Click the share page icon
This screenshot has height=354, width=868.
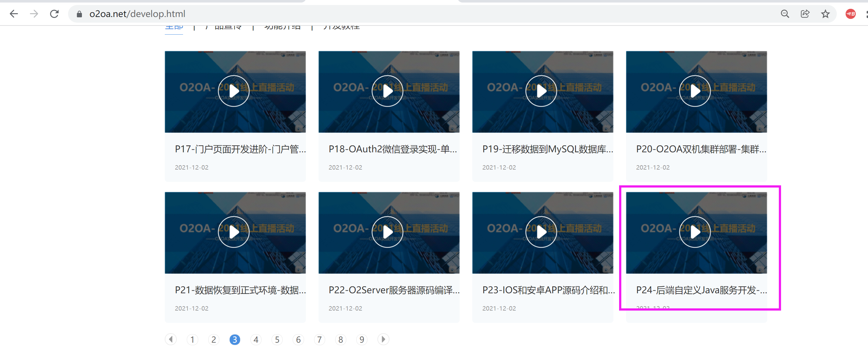805,14
